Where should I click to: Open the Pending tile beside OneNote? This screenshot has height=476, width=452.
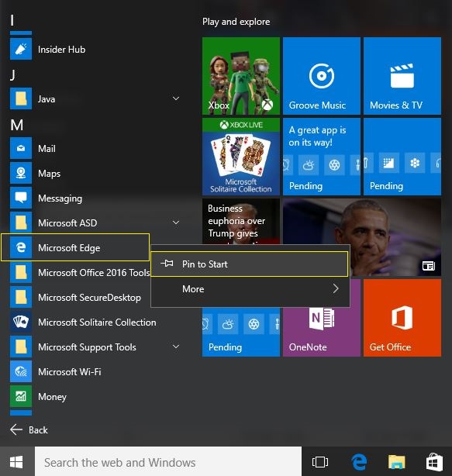[x=241, y=332]
